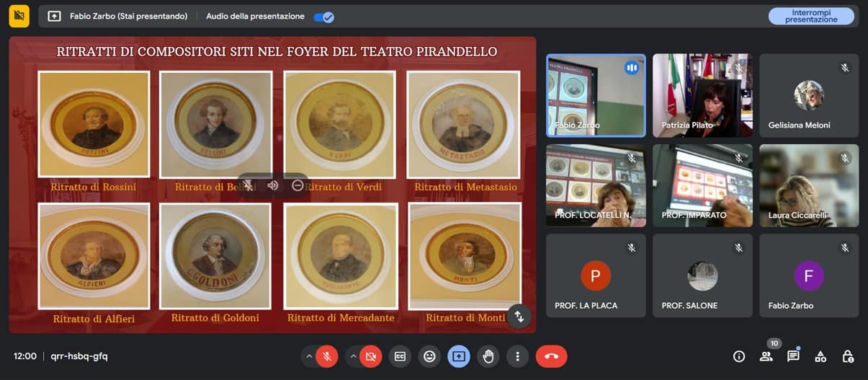
Task: Select PROF. LA PLACA participant tile
Action: pyautogui.click(x=596, y=275)
